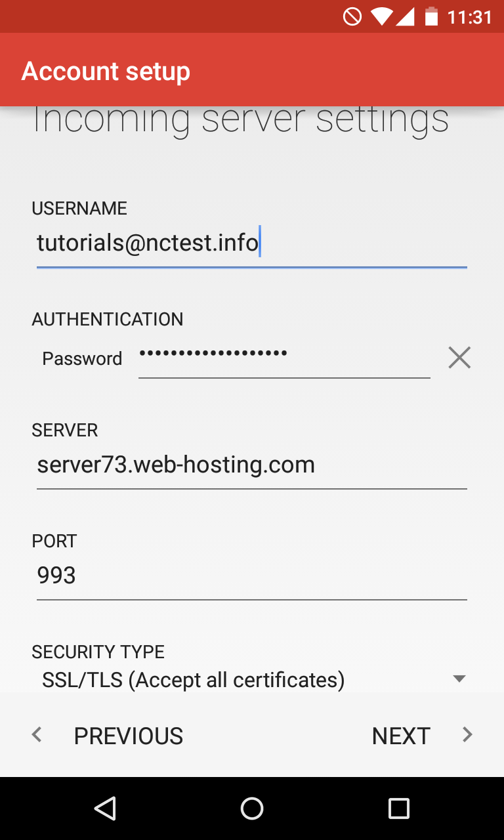
Task: Clear the password with the X icon
Action: pyautogui.click(x=459, y=358)
